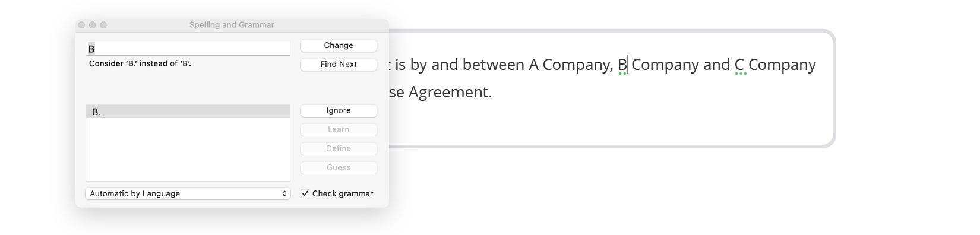Click the Learn button

click(339, 130)
